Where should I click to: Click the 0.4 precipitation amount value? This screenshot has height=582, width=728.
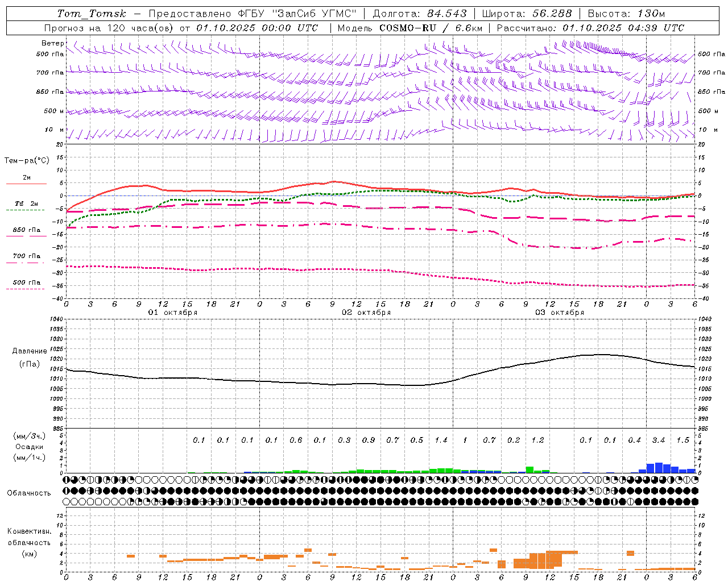[635, 440]
